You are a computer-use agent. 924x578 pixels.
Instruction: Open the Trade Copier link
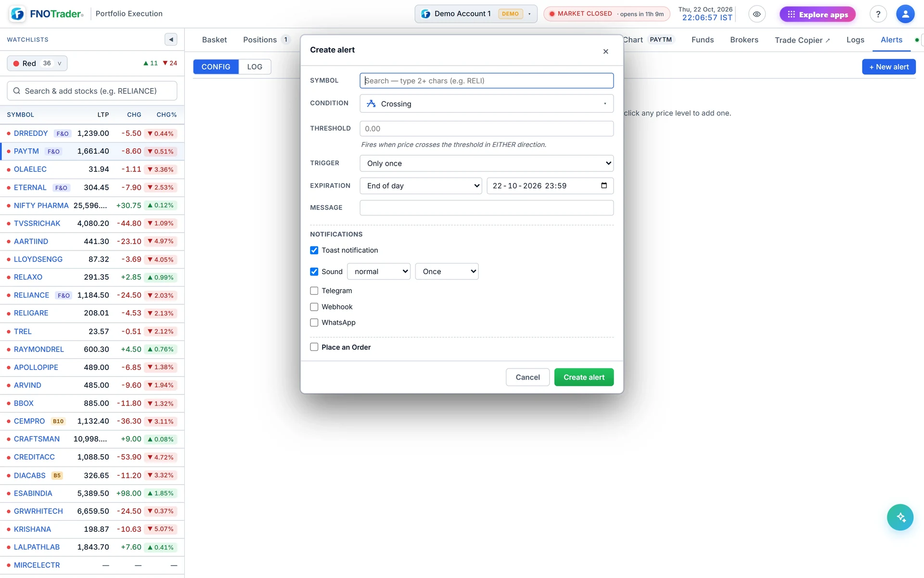pos(802,40)
